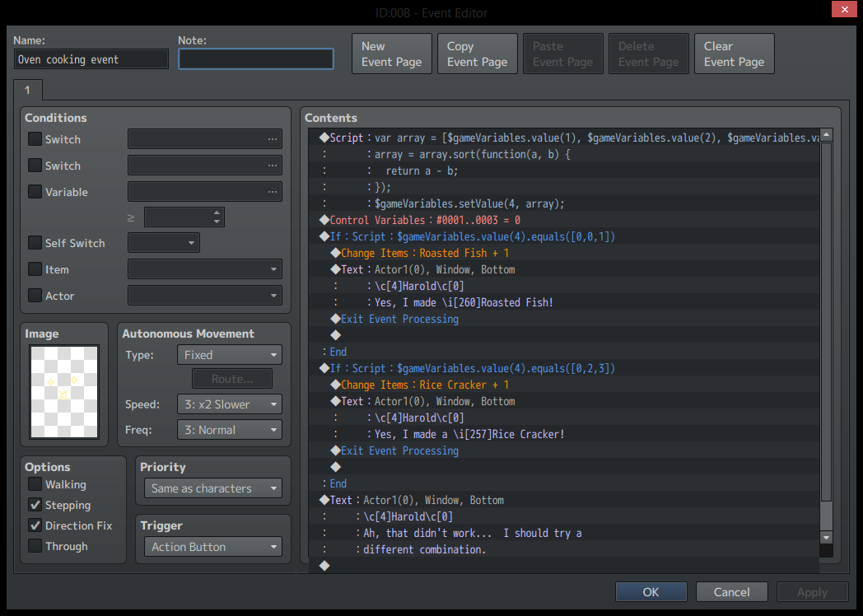Enable Variable condition checkbox

click(35, 192)
